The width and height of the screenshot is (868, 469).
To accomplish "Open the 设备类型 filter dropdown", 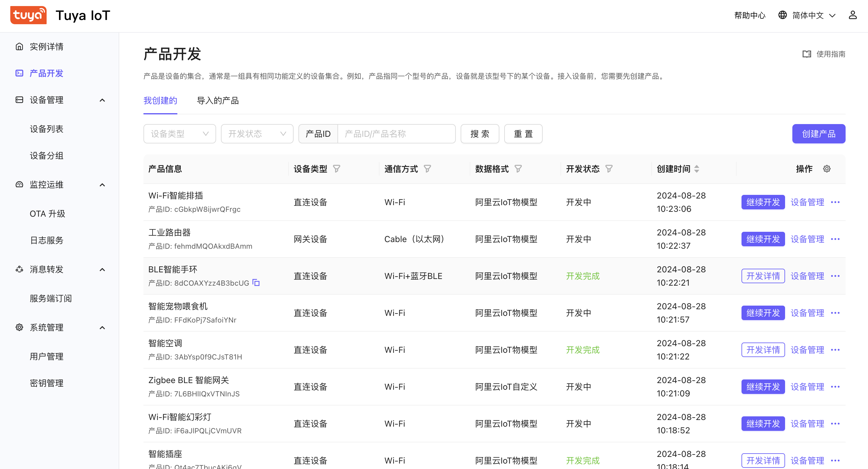I will pos(179,134).
